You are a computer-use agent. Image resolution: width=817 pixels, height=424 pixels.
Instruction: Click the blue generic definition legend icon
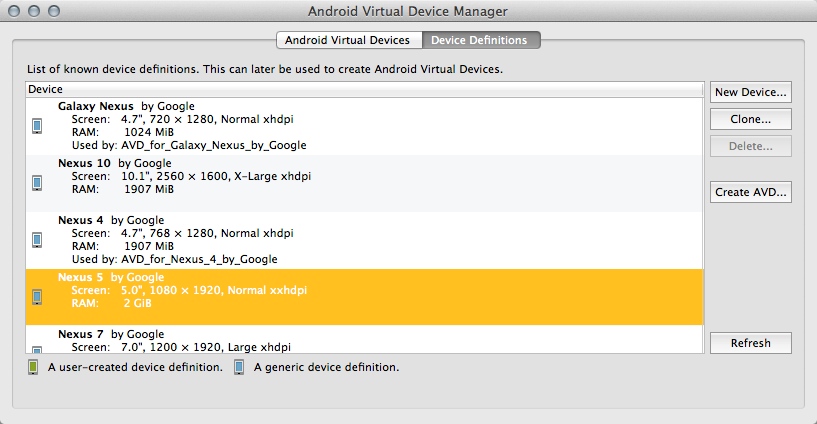tap(239, 367)
